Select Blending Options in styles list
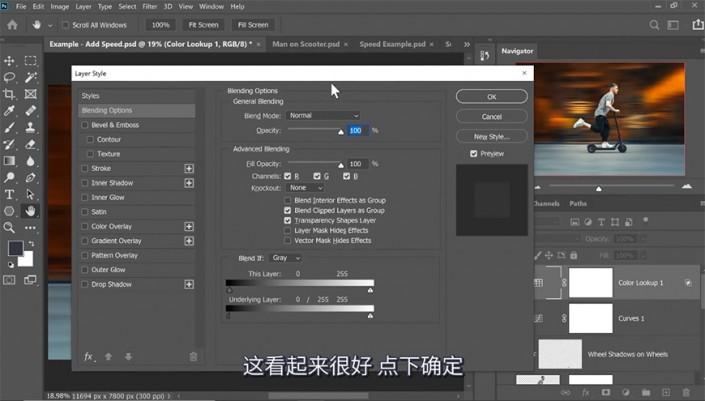This screenshot has height=401, width=705. 137,111
